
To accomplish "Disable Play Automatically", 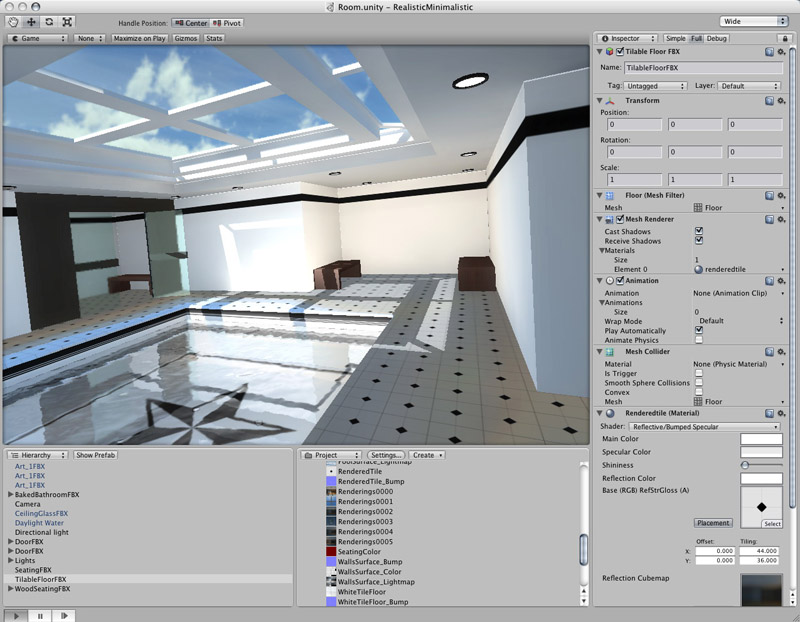I will coord(698,330).
